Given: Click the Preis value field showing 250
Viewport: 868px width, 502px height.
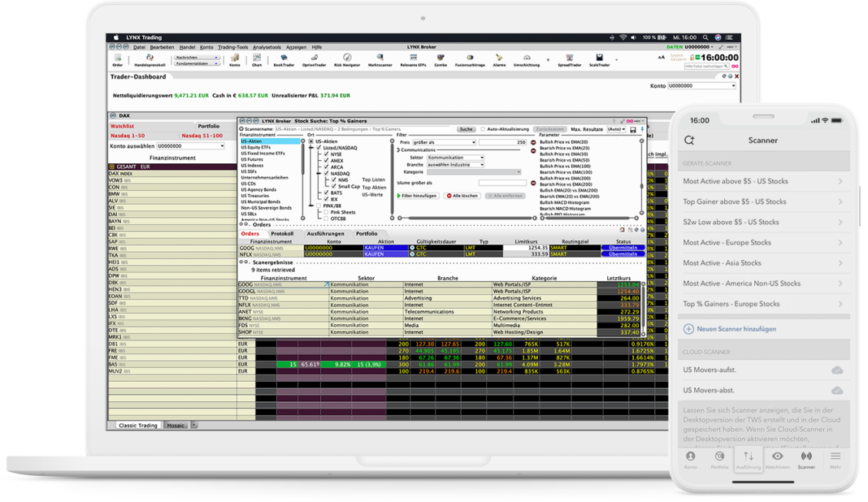Looking at the screenshot, I should [x=502, y=142].
